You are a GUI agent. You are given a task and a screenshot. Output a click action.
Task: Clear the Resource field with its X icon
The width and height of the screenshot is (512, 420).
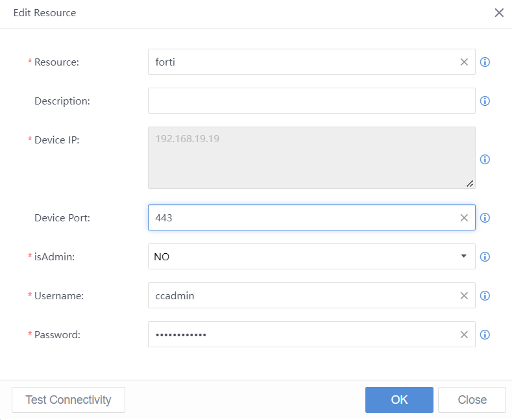tap(464, 62)
